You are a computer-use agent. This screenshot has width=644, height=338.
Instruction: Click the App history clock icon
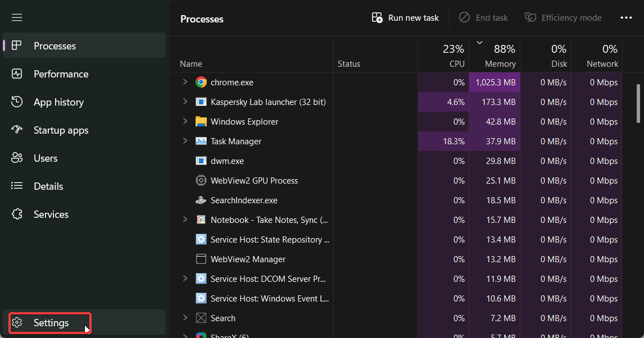coord(17,102)
